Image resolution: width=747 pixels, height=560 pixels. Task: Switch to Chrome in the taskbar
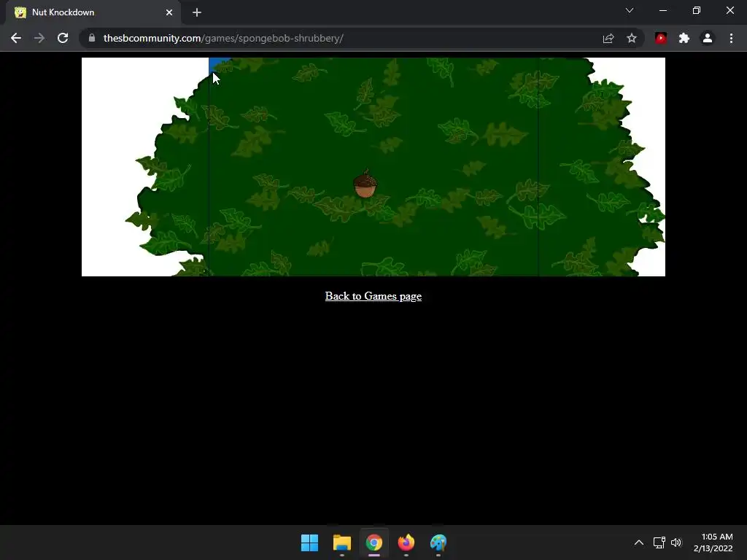pyautogui.click(x=374, y=542)
